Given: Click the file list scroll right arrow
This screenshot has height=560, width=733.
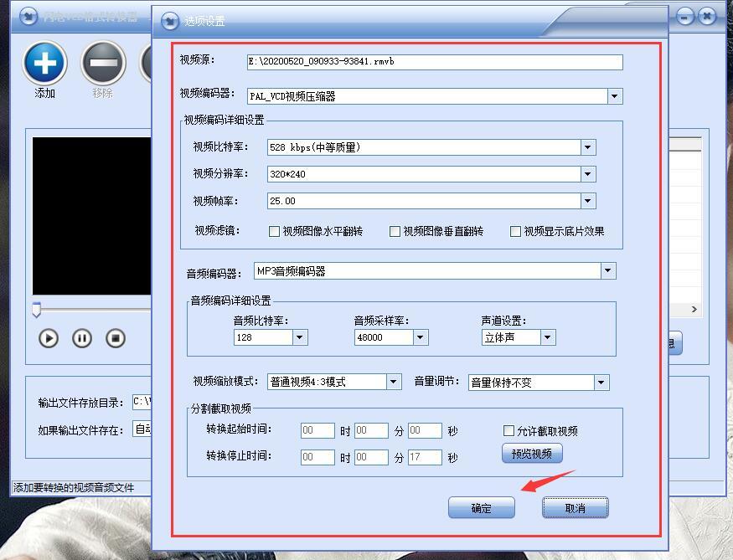Looking at the screenshot, I should [x=694, y=309].
